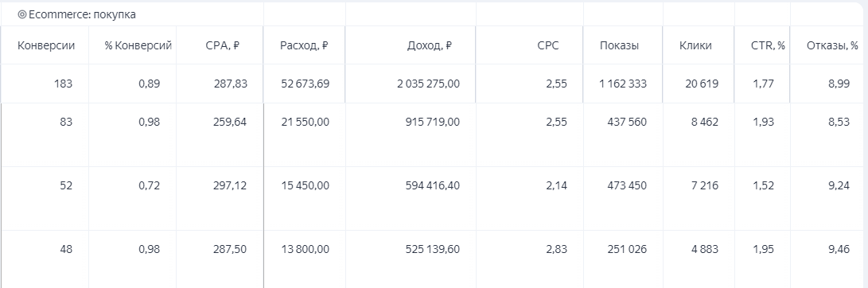Sort by Показы column header
The image size is (868, 288).
(x=620, y=46)
